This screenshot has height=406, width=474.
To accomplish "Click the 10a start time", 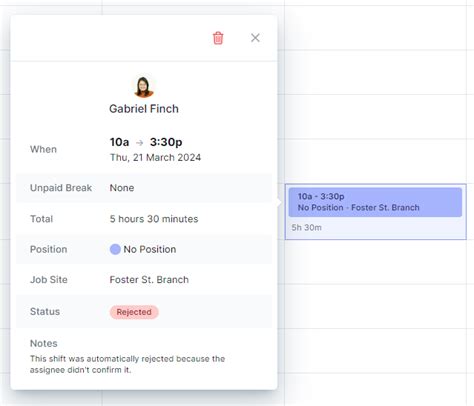I will [x=119, y=142].
